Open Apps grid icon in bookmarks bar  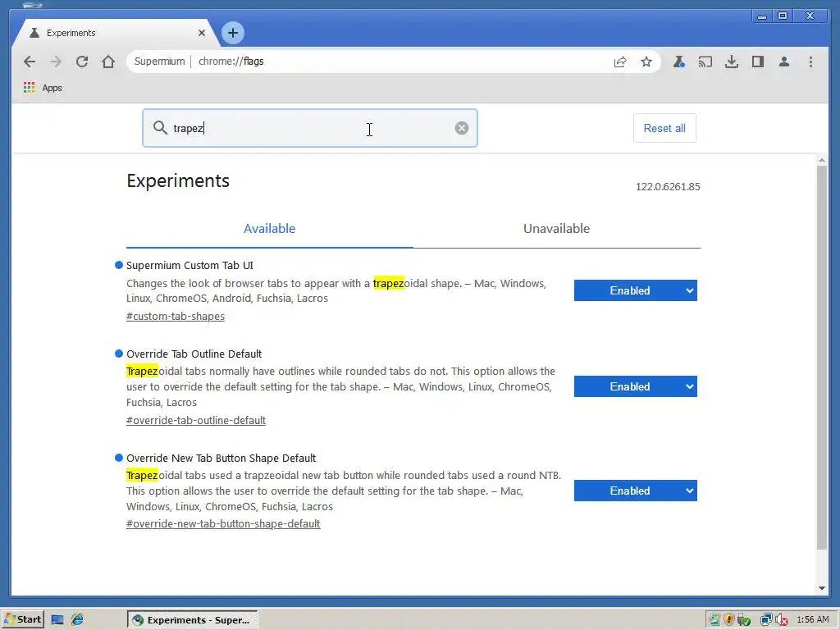29,87
